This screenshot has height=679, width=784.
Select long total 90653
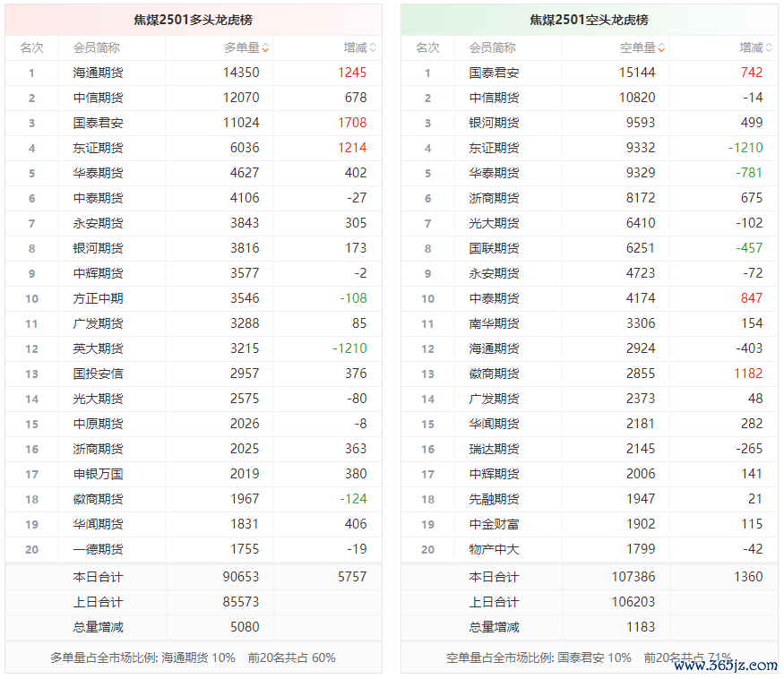click(241, 577)
